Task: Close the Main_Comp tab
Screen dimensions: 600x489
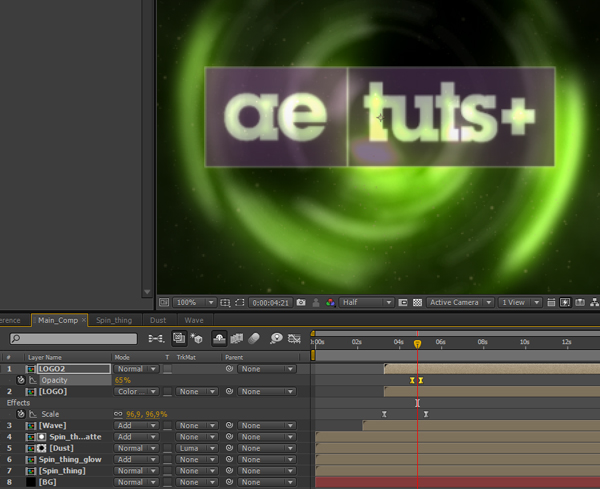Action: pos(84,320)
